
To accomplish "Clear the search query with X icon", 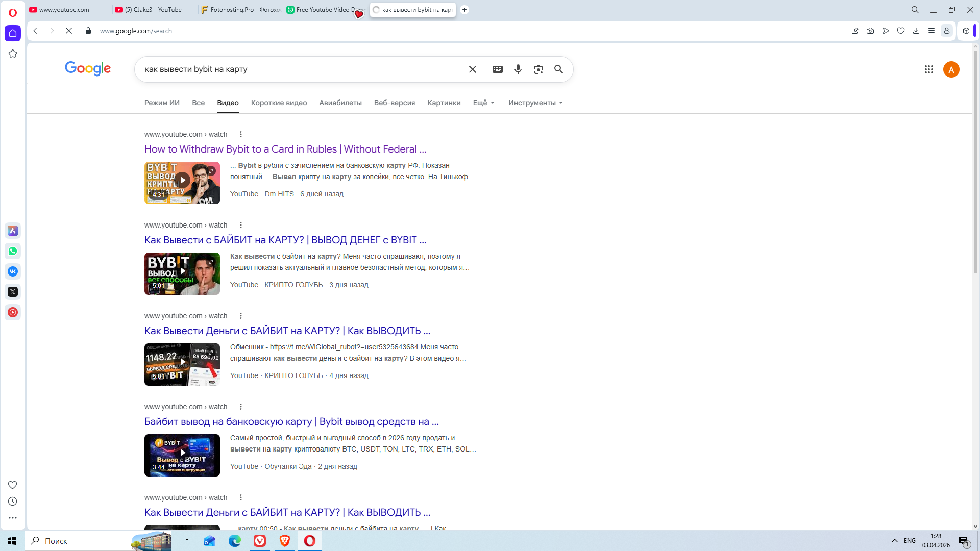I will (472, 69).
